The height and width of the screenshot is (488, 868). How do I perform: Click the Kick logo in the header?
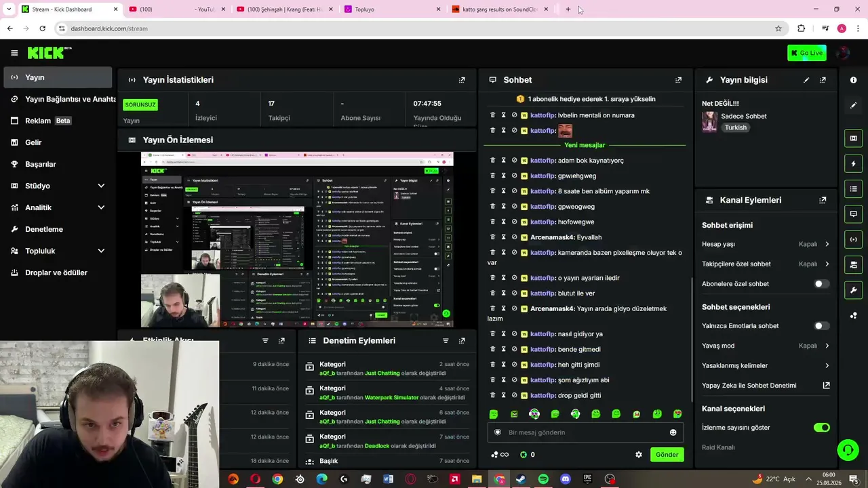50,53
